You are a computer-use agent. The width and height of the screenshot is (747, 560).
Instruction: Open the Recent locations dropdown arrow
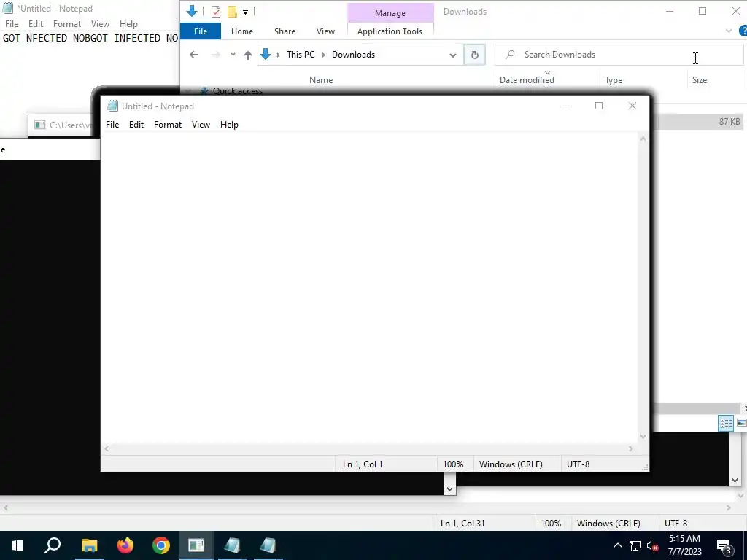point(233,55)
